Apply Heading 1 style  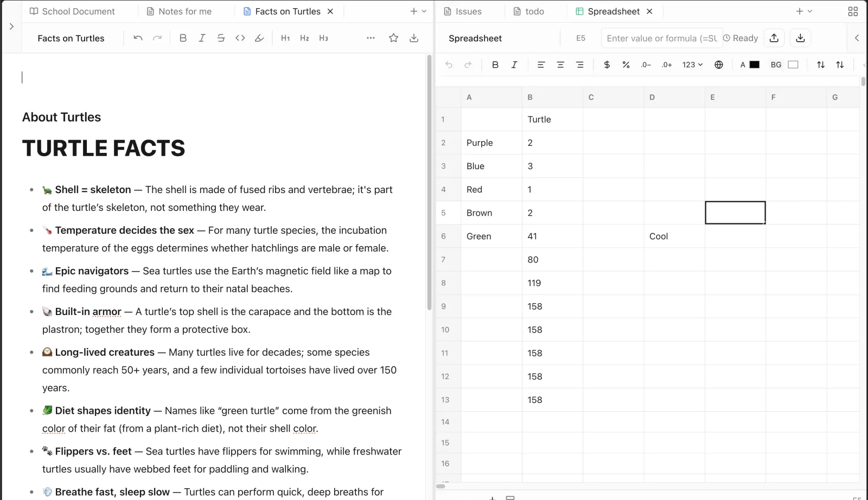pyautogui.click(x=285, y=38)
